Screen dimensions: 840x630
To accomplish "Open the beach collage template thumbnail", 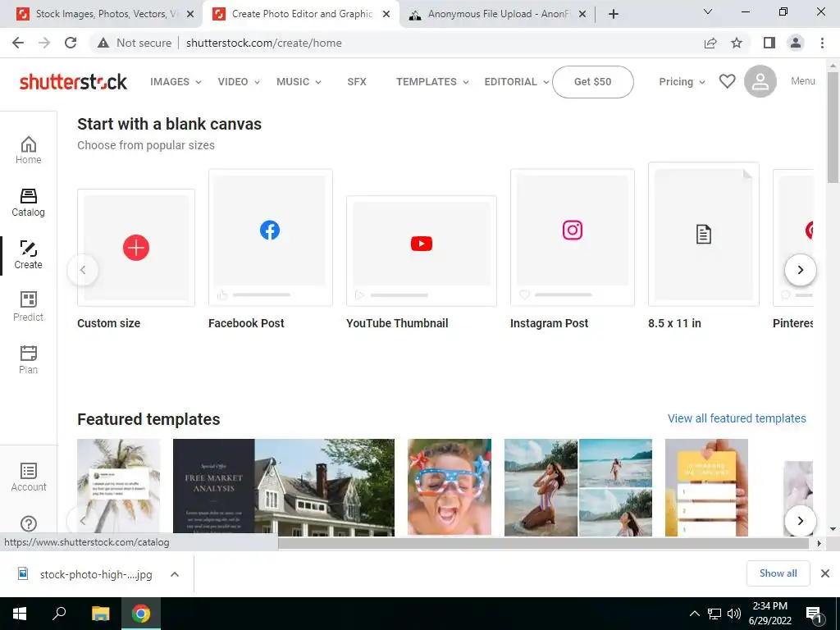I will click(578, 487).
